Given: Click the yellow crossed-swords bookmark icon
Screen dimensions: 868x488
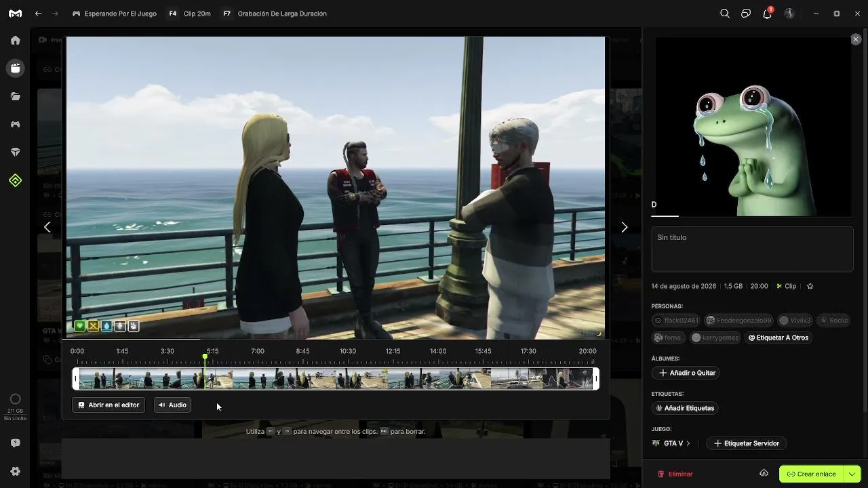Looking at the screenshot, I should click(x=94, y=326).
